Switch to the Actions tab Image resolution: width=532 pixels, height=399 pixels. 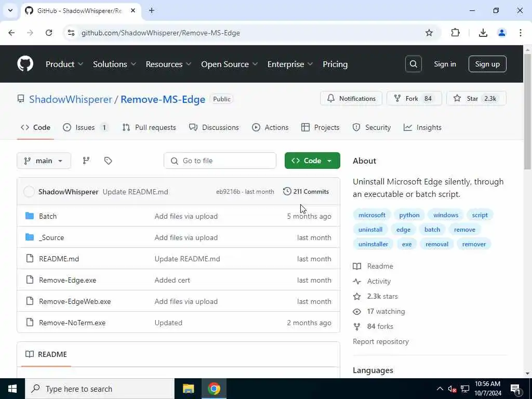[x=270, y=128]
